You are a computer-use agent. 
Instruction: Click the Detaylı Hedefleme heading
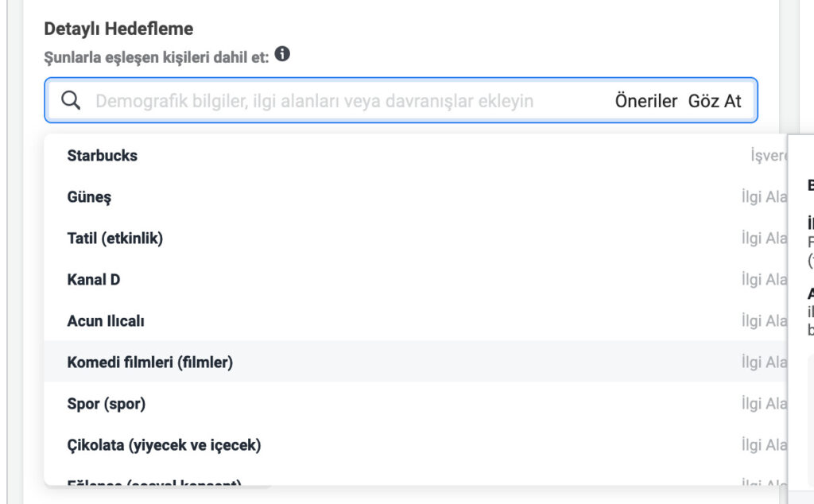pos(118,29)
